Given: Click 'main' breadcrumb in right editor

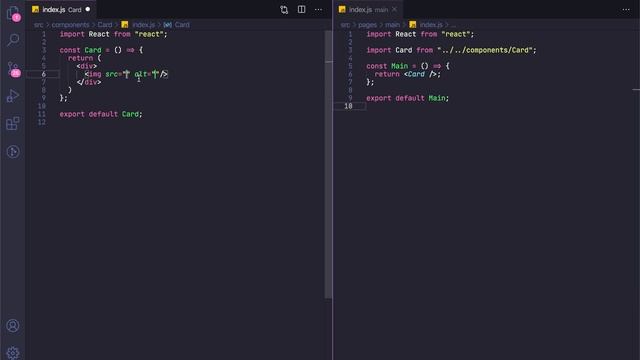Looking at the screenshot, I should tap(393, 25).
